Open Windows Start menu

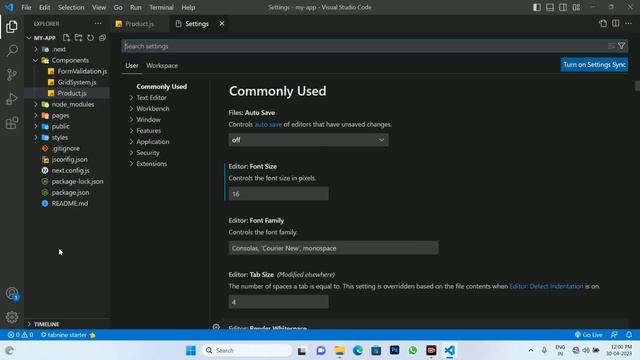click(x=191, y=350)
